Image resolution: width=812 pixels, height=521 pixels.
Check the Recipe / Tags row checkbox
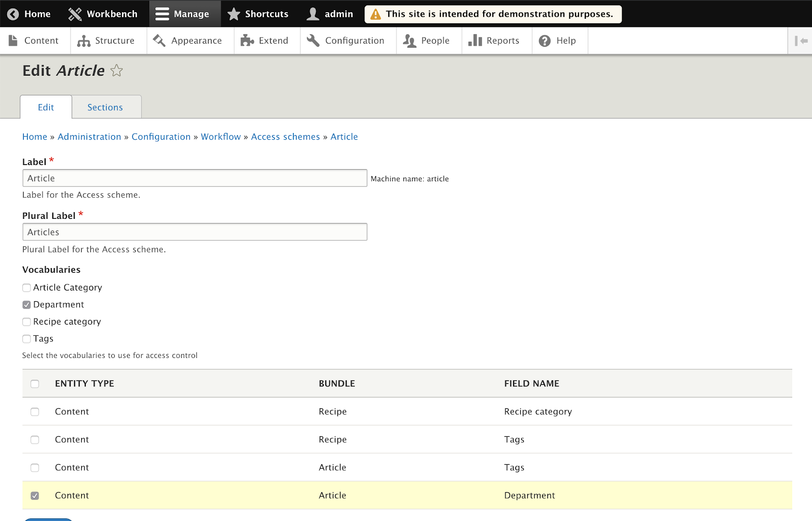35,440
